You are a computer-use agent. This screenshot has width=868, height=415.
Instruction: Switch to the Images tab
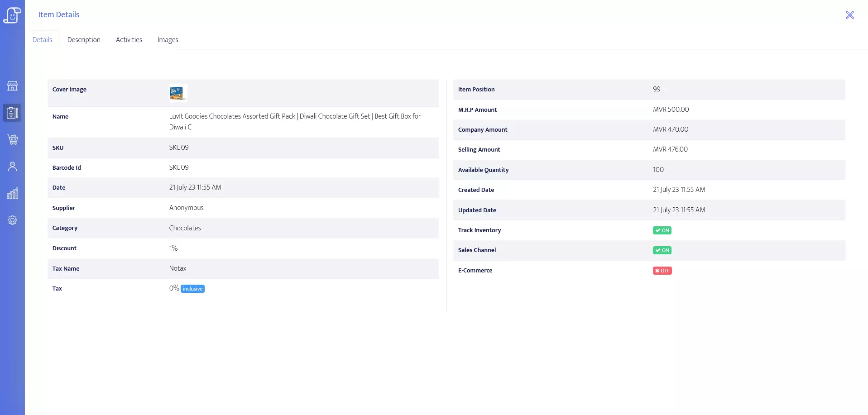pyautogui.click(x=168, y=40)
